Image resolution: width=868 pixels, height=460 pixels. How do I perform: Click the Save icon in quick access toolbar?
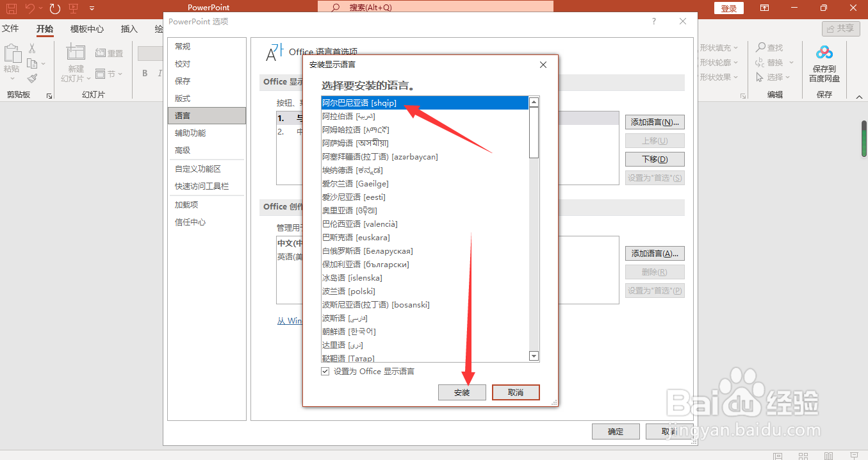coord(11,8)
